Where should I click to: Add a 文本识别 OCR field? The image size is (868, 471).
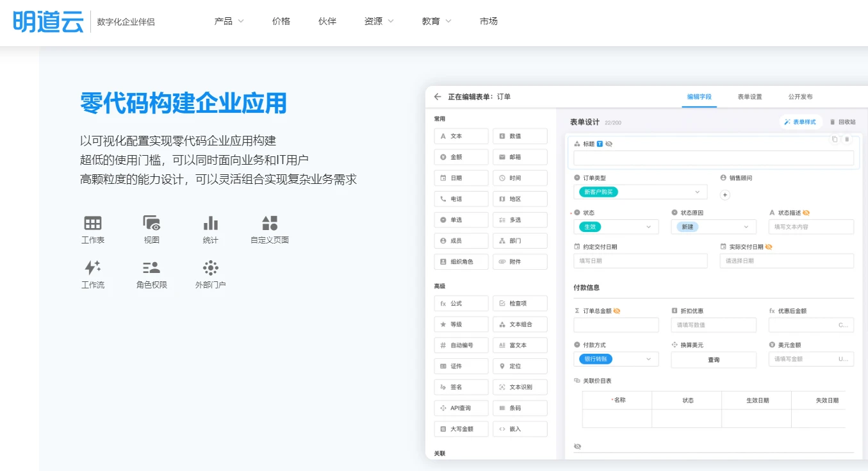[520, 387]
